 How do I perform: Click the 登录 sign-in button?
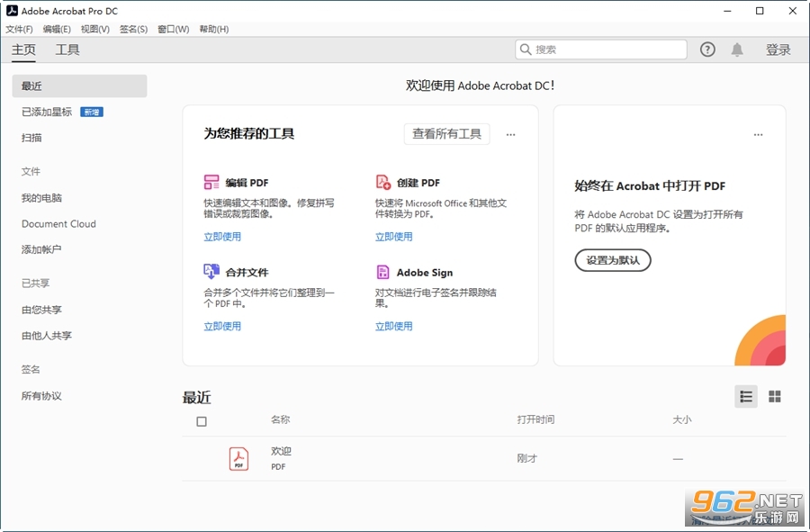coord(778,50)
